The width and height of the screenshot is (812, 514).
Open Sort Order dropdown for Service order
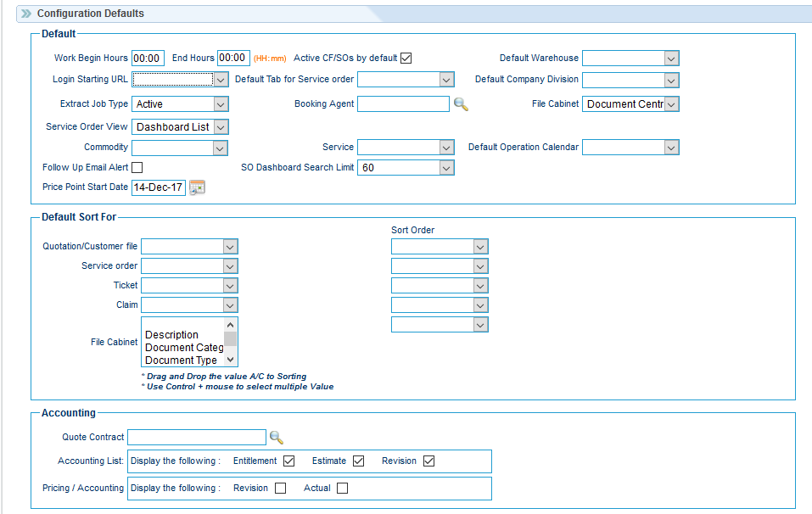click(440, 266)
